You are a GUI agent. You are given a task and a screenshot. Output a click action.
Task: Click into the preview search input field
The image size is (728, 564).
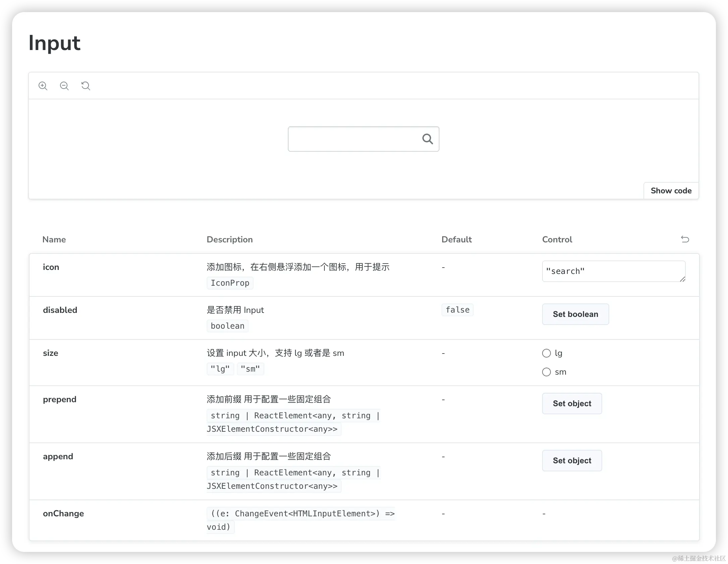[x=352, y=139]
